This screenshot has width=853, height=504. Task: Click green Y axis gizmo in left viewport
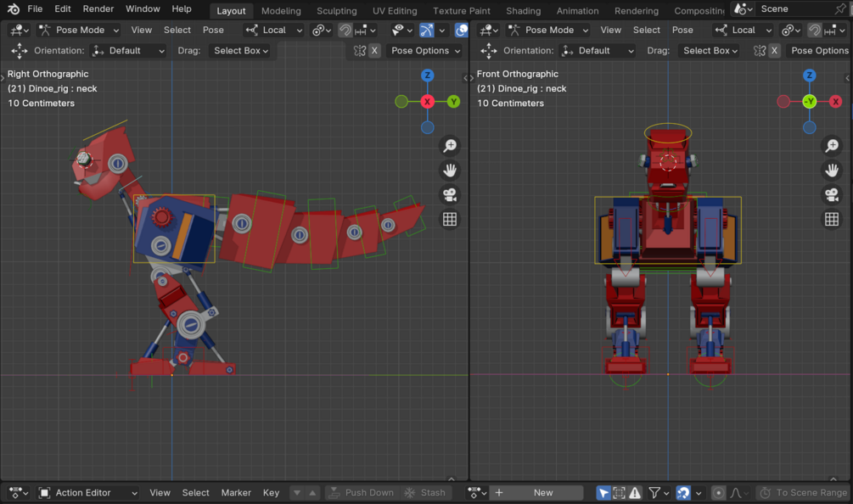(453, 101)
